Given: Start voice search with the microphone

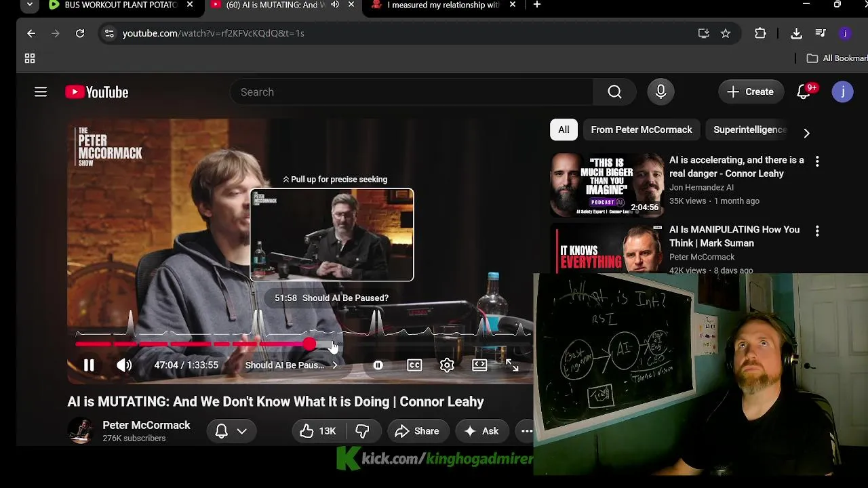Looking at the screenshot, I should click(660, 92).
